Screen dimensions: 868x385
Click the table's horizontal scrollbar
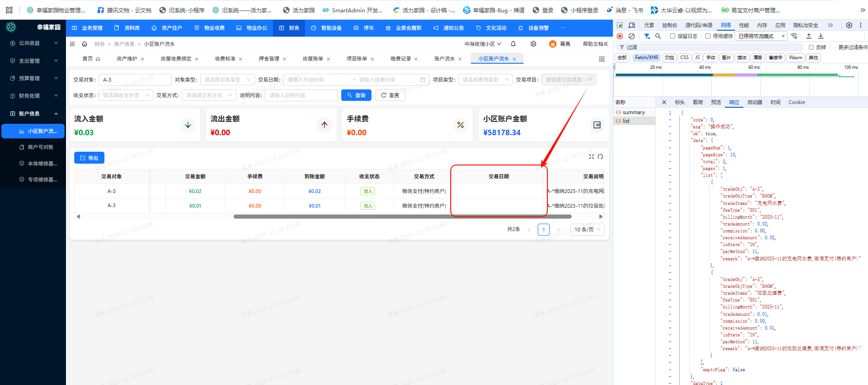402,216
